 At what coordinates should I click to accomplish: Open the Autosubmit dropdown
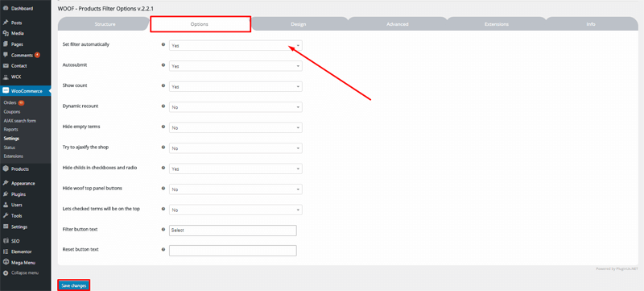(x=236, y=66)
